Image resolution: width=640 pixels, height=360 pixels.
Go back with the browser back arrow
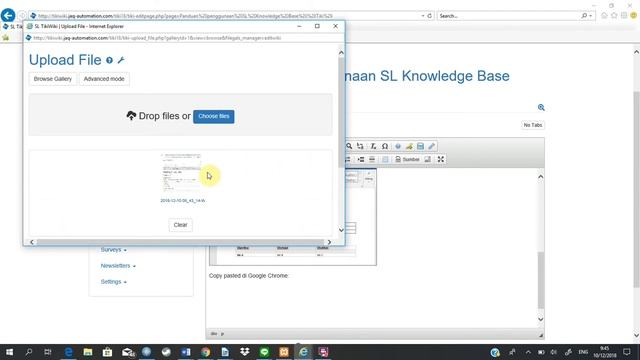[x=8, y=16]
